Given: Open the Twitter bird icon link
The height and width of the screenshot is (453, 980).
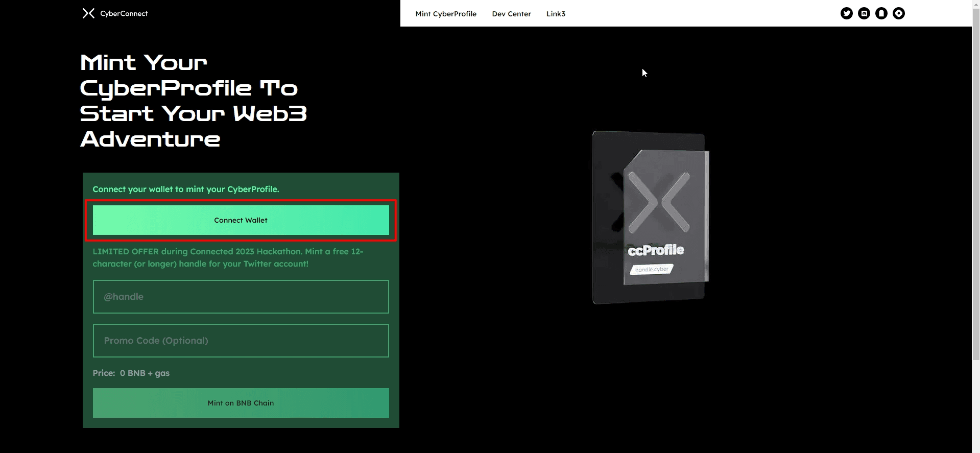Looking at the screenshot, I should pos(846,14).
